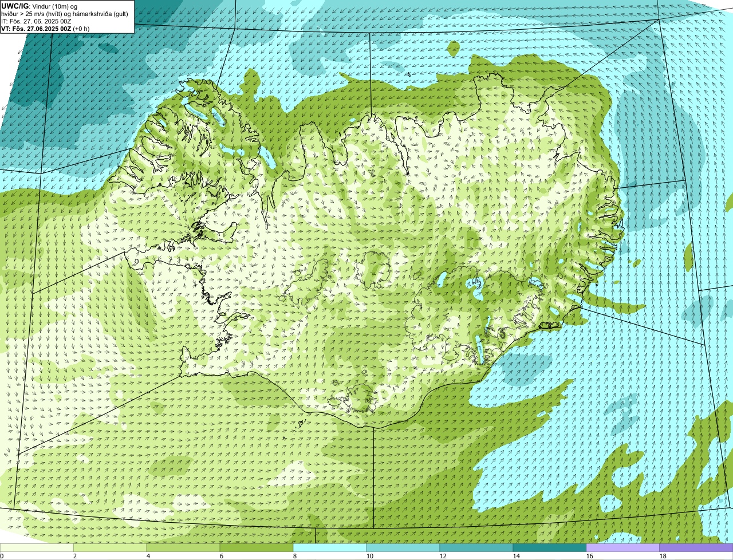Click the '6' legend scale label
733x560 pixels.
222,556
